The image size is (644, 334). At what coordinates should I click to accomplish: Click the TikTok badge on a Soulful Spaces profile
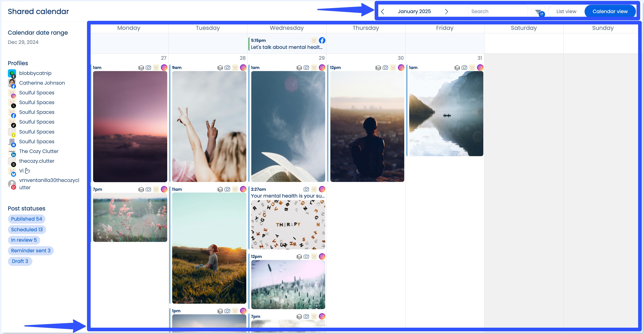[14, 125]
